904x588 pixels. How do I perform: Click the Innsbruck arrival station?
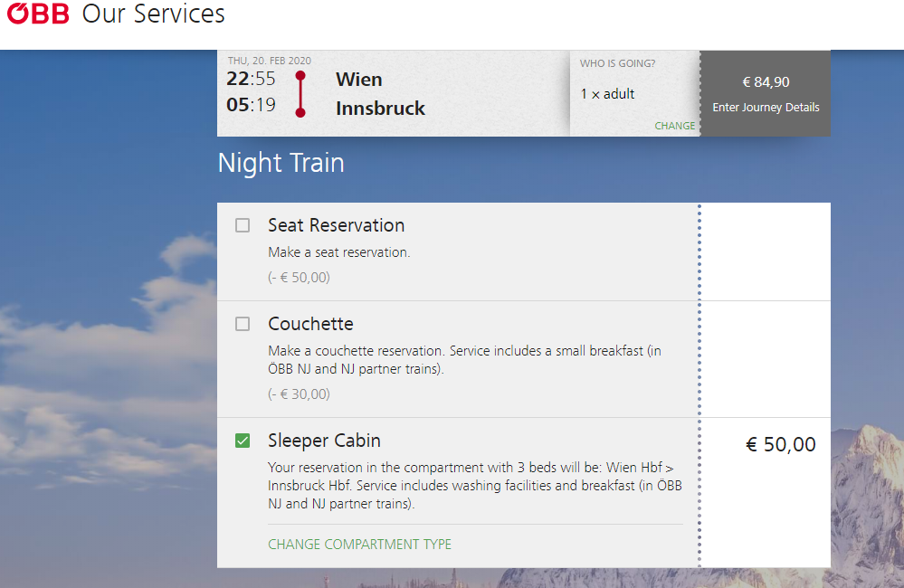(x=380, y=109)
